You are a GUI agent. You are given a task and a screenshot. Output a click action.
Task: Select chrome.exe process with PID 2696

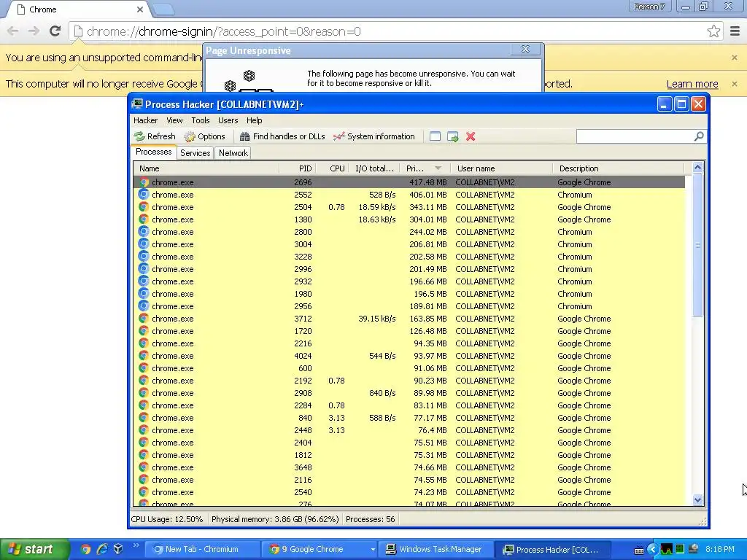[409, 182]
